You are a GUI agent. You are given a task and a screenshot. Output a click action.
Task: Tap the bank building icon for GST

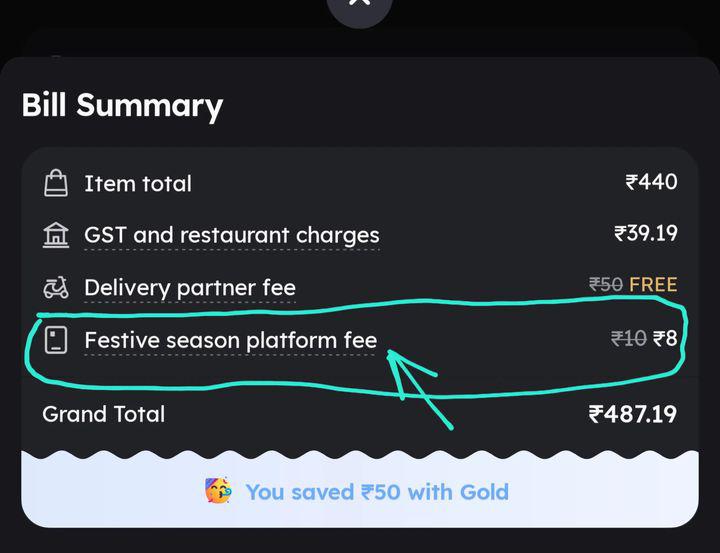click(56, 235)
